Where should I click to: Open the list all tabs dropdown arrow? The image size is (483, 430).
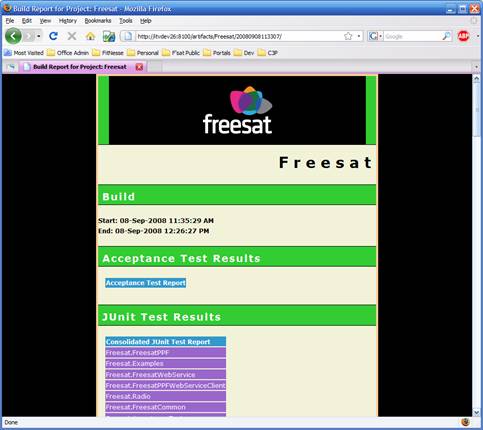tap(477, 67)
